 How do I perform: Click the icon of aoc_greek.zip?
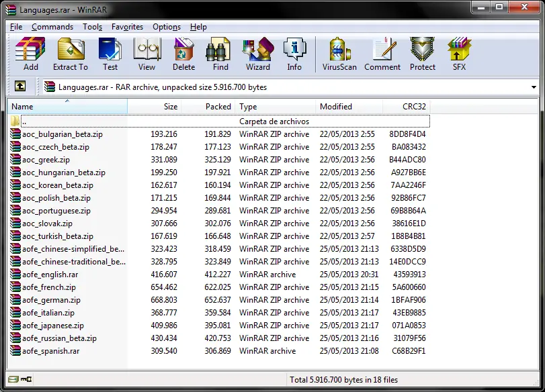[x=15, y=159]
